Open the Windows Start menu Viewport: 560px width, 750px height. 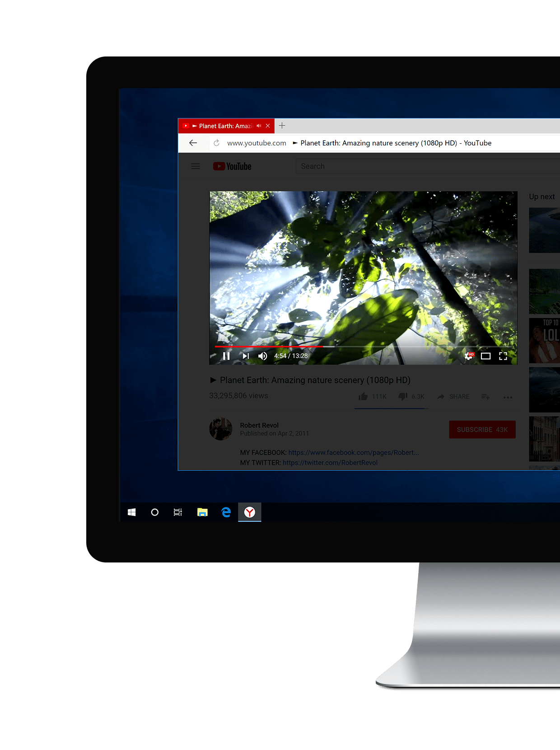[131, 512]
